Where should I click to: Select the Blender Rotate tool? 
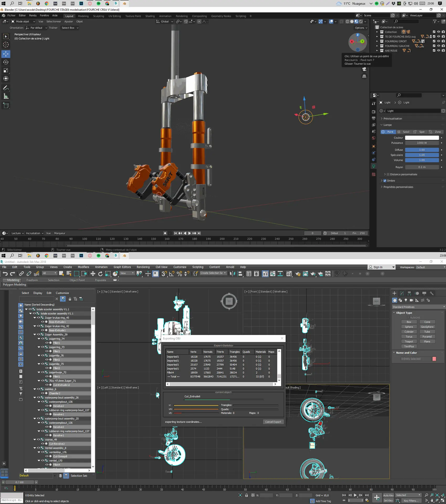pyautogui.click(x=6, y=62)
